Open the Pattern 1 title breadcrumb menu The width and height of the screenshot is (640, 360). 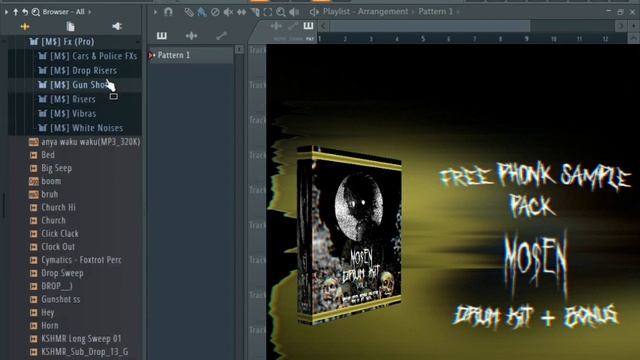coord(436,11)
